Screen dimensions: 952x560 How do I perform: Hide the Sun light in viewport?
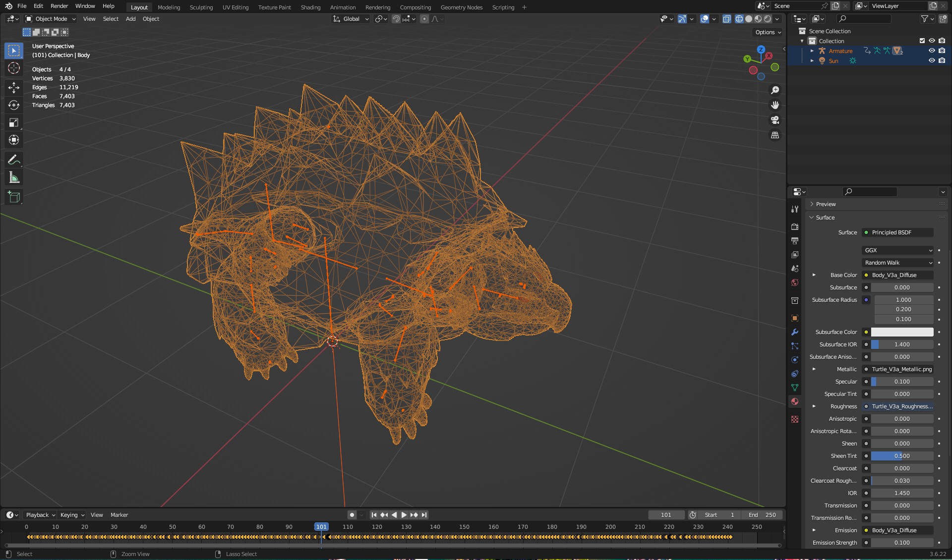click(932, 60)
